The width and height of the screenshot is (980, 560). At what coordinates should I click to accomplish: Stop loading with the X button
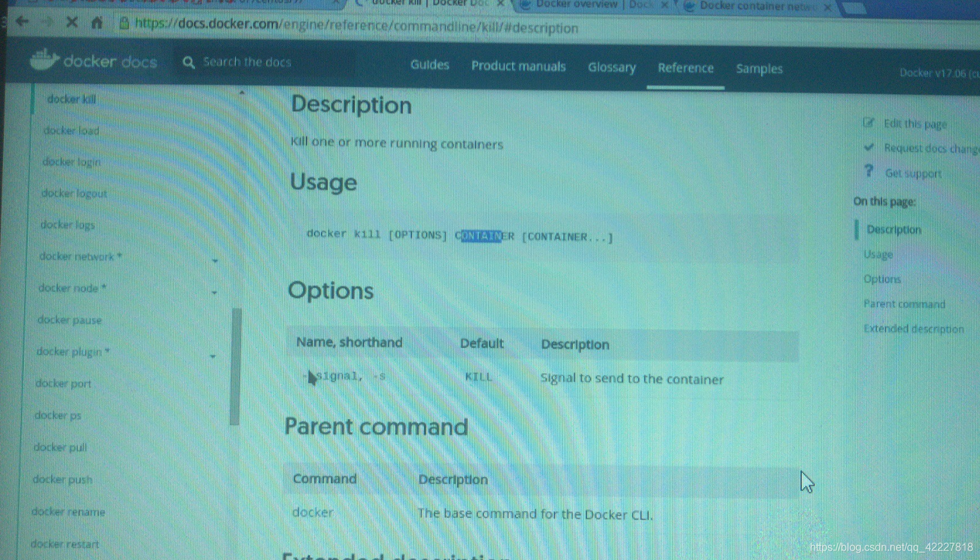72,22
